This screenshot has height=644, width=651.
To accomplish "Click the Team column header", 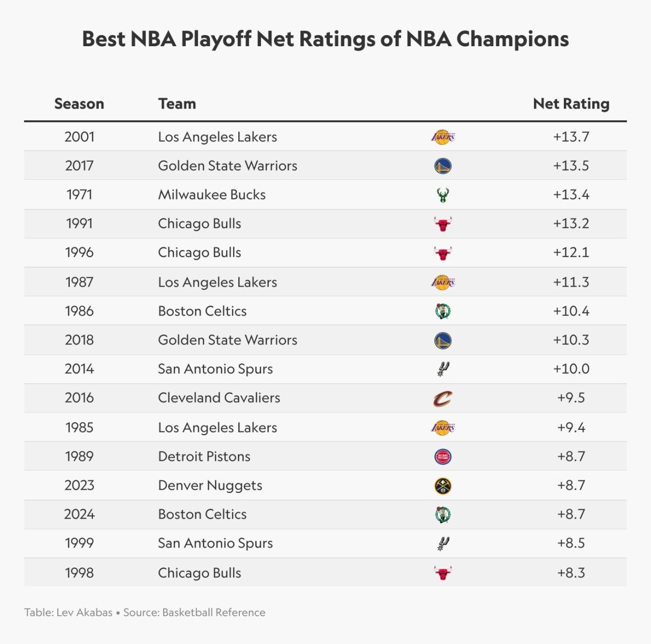I will click(177, 103).
